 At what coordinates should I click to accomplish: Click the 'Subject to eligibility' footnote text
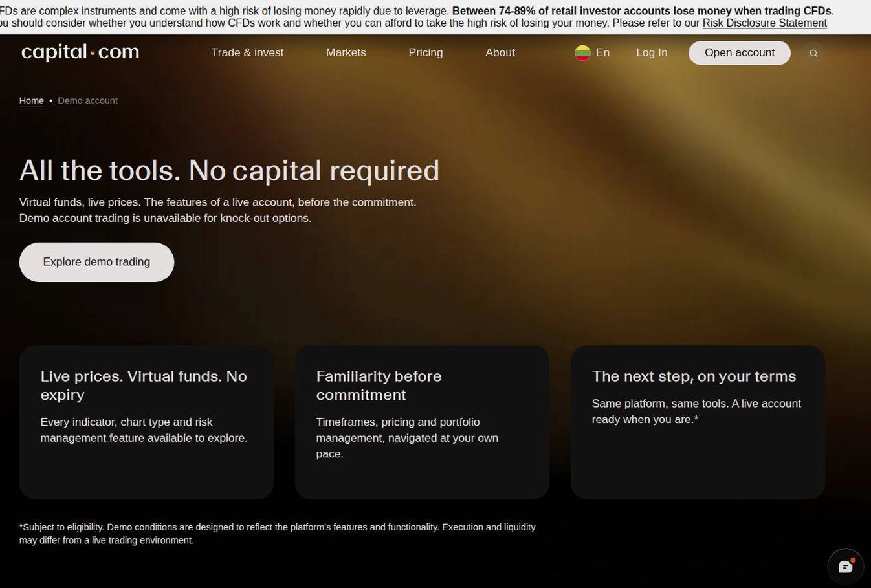[277, 534]
